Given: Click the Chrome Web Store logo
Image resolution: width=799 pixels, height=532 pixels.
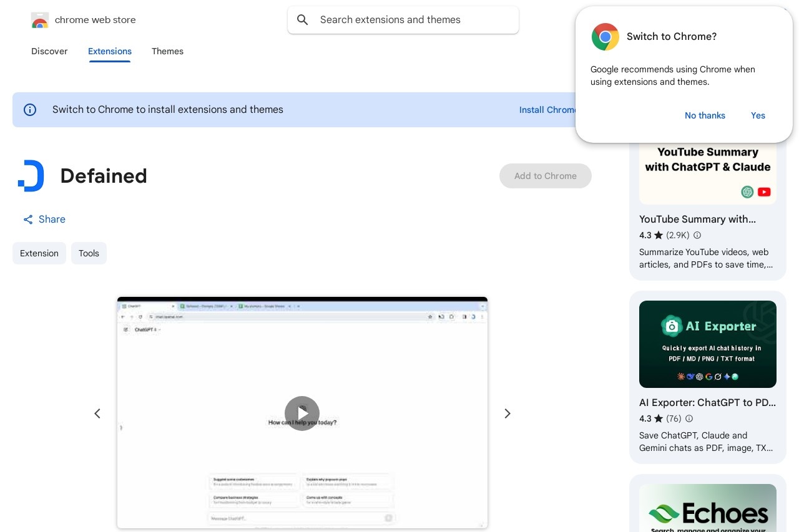Looking at the screenshot, I should point(40,20).
